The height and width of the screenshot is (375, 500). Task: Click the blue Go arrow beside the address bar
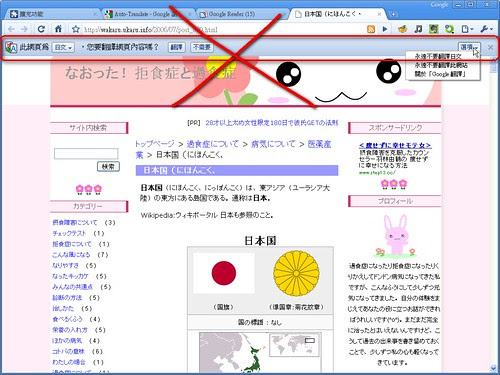pyautogui.click(x=385, y=29)
